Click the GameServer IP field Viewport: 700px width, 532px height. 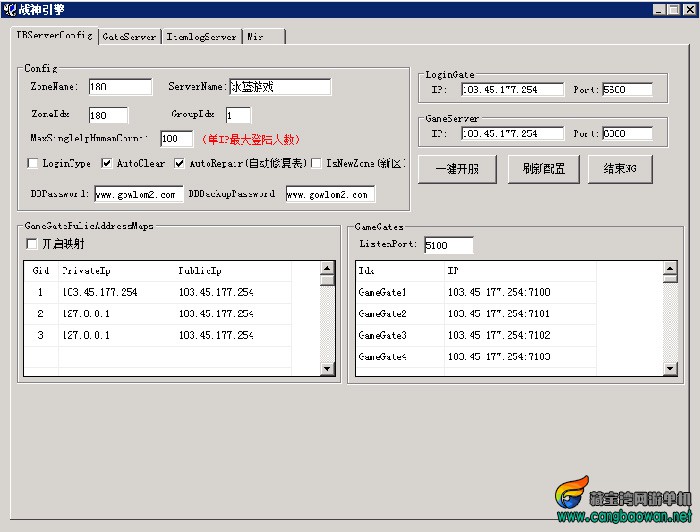coord(512,133)
